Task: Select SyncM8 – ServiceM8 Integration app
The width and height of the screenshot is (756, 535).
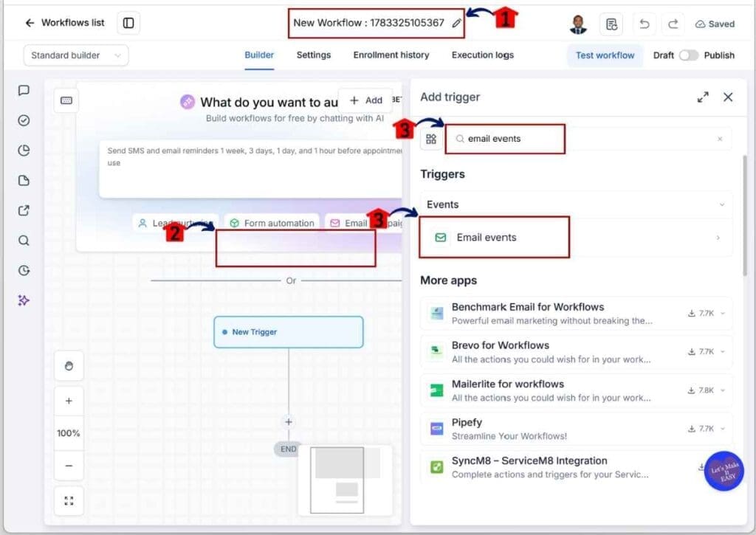Action: pos(576,467)
